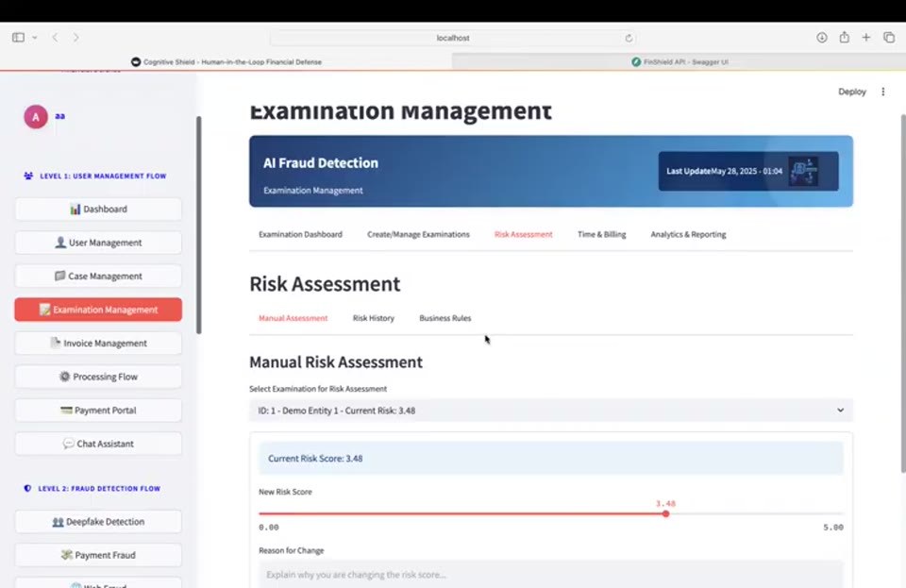Screen dimensions: 906x588
Task: Click the Reason for Change text field
Action: [x=550, y=575]
